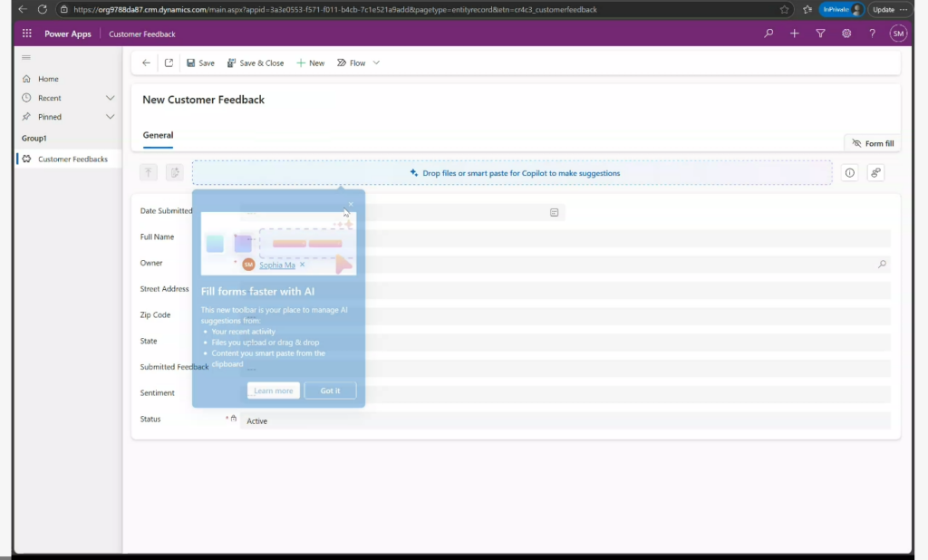
Task: Click the "Group1" sidebar heading
Action: pos(34,138)
